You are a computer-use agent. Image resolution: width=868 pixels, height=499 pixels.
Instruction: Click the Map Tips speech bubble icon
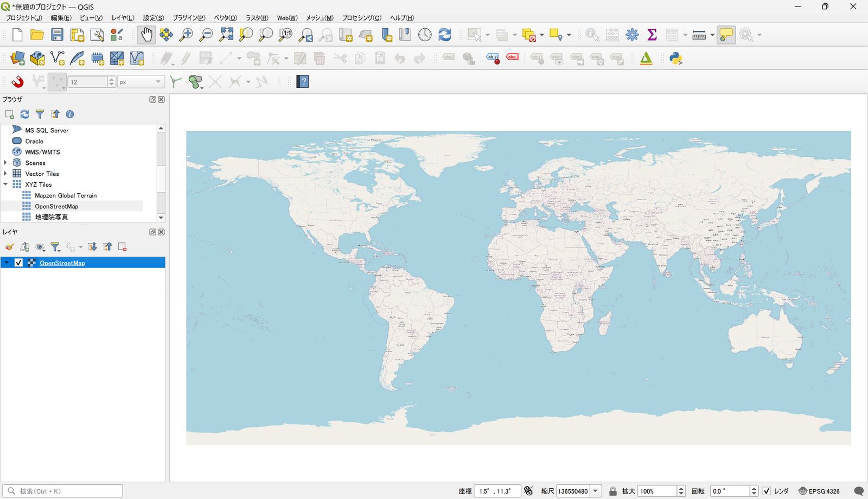tap(726, 35)
